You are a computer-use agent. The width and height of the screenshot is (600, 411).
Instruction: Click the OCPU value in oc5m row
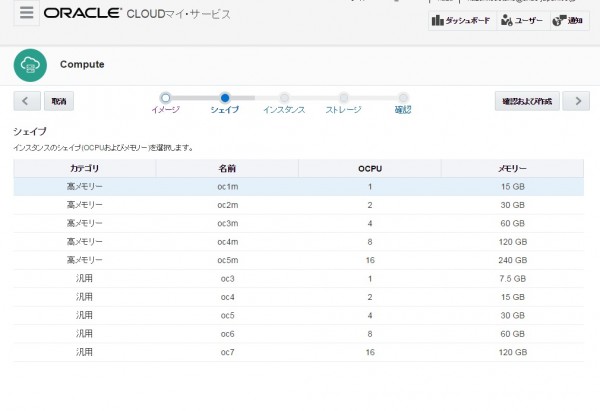[x=370, y=260]
